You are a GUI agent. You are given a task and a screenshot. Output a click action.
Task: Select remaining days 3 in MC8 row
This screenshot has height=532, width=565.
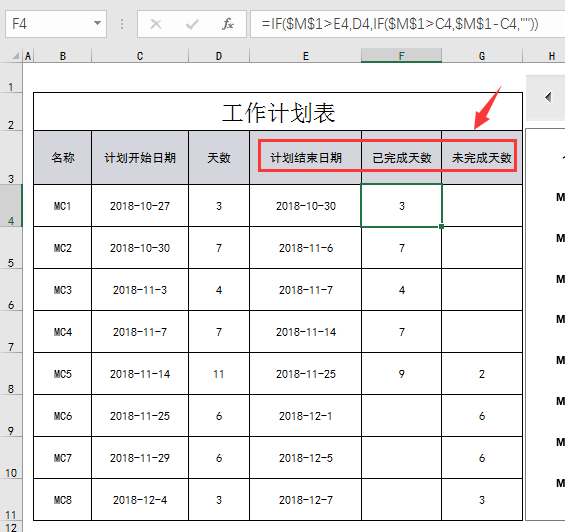[x=482, y=500]
